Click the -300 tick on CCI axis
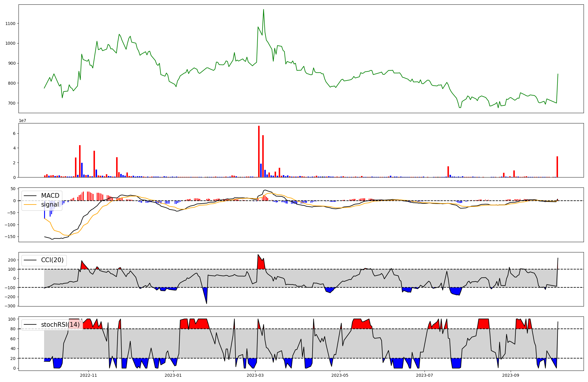Screen dimensions: 588x382 (x=10, y=306)
